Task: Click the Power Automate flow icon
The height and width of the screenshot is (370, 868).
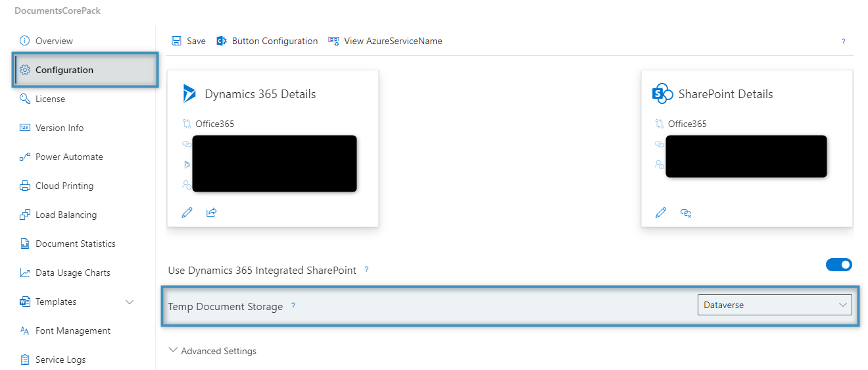Action: (25, 157)
